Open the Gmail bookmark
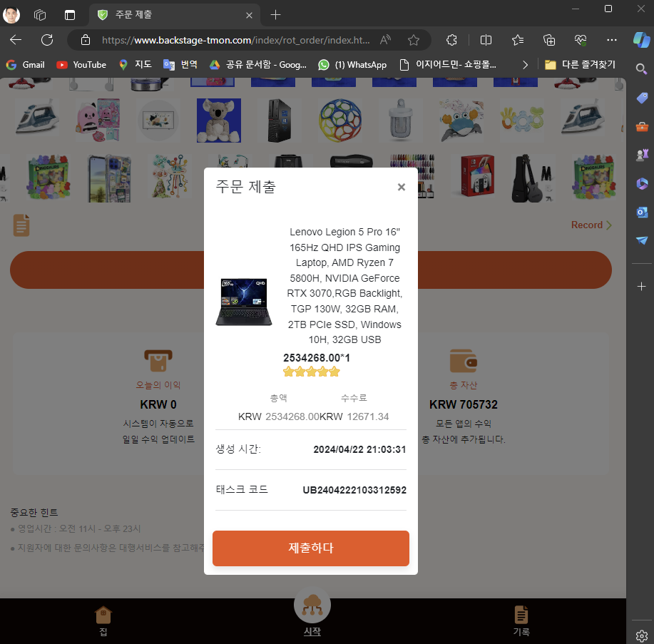The image size is (654, 644). pyautogui.click(x=26, y=65)
